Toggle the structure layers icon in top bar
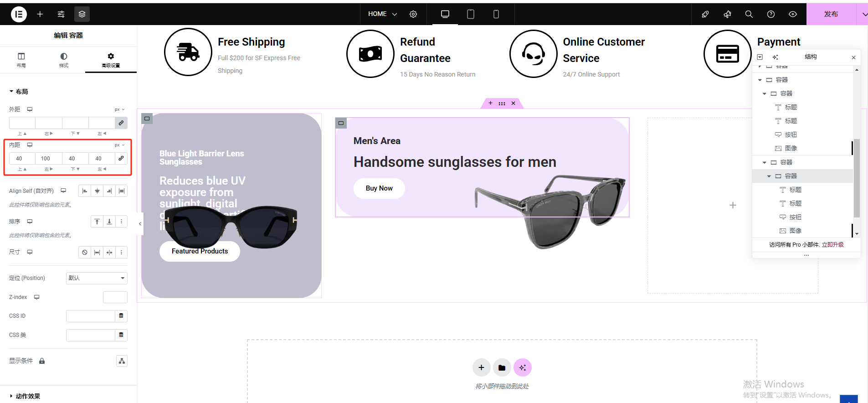The image size is (868, 403). tap(82, 14)
